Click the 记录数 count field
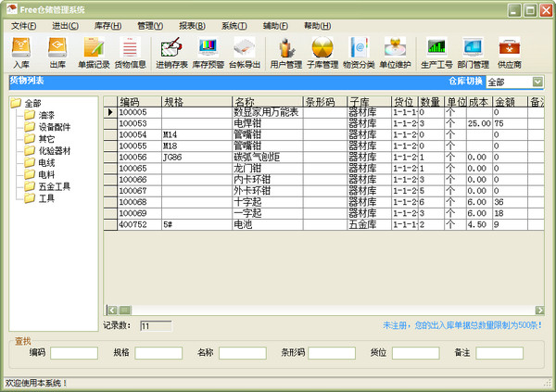 [x=156, y=325]
